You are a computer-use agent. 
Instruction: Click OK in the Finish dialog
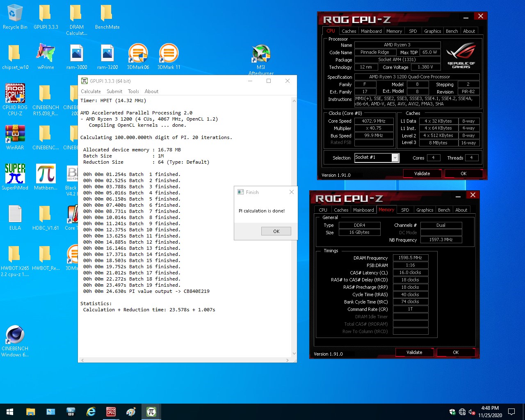(276, 231)
